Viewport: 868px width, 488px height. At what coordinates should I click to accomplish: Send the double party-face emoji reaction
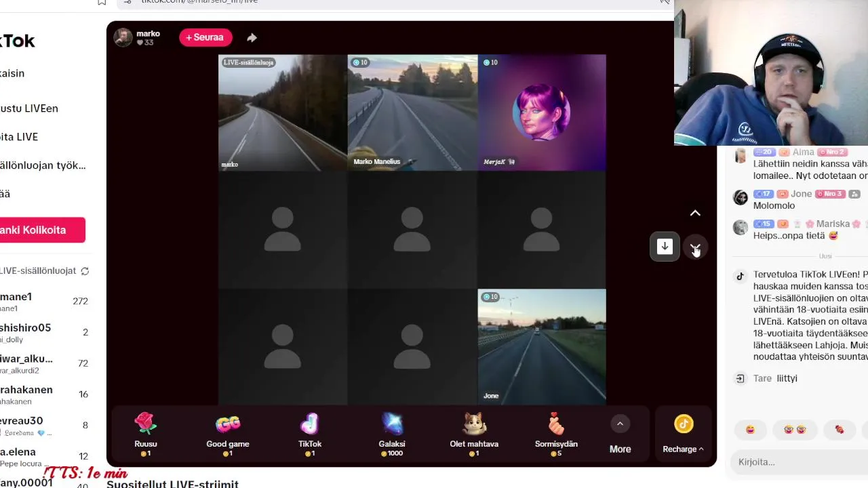795,430
